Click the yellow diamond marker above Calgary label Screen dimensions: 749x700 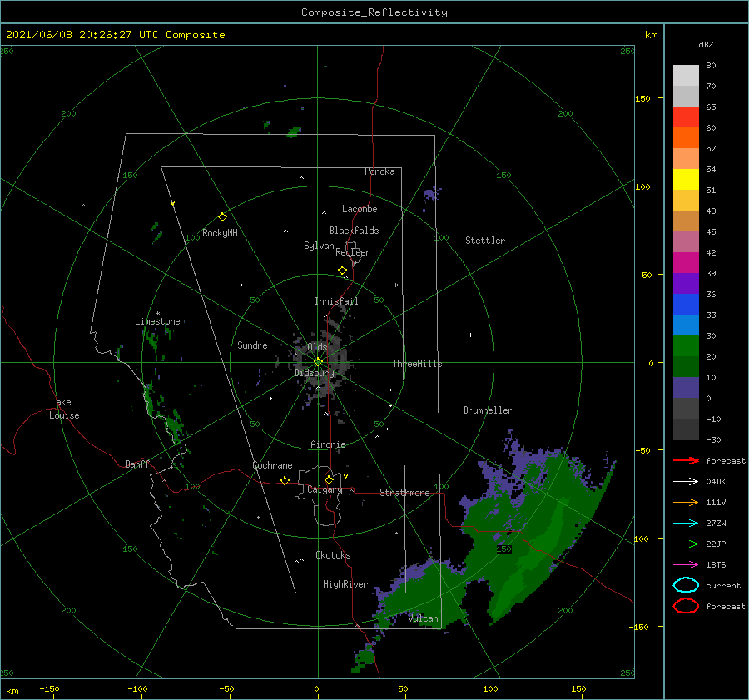click(329, 479)
